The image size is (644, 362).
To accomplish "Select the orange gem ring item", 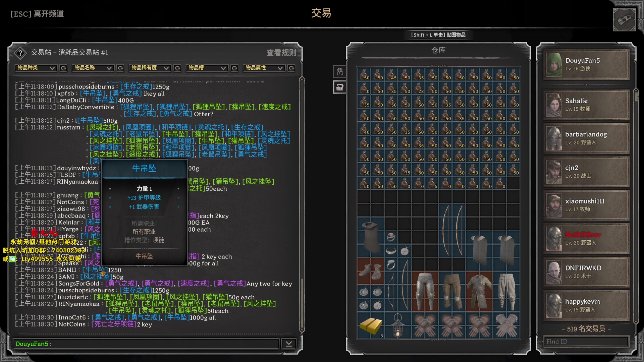I will 391,237.
